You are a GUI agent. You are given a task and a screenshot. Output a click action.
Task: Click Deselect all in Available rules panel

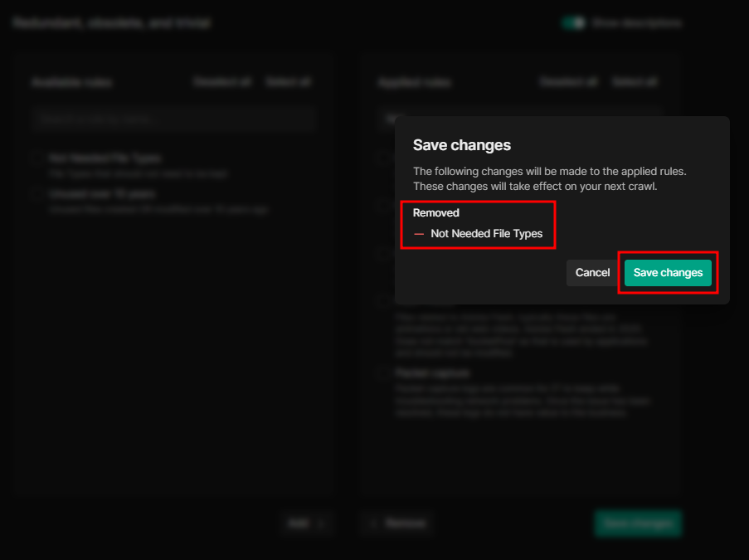(221, 82)
